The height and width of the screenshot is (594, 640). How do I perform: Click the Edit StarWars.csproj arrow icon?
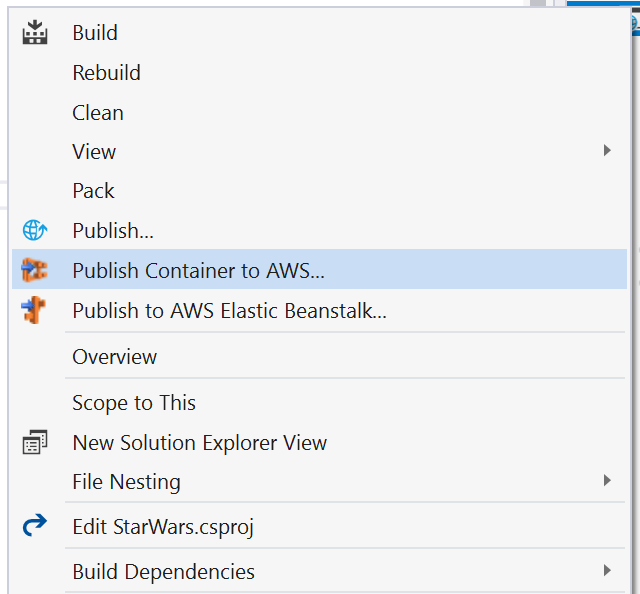tap(35, 525)
